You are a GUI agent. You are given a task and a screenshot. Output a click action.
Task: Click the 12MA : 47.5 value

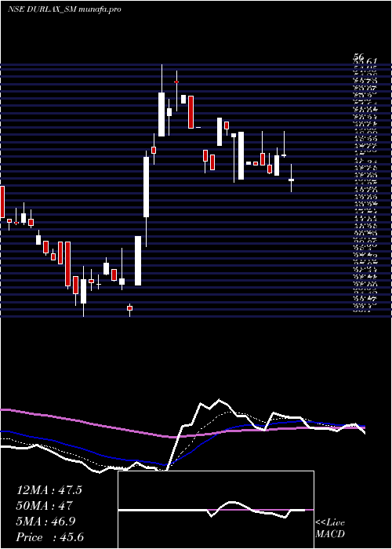tap(49, 490)
